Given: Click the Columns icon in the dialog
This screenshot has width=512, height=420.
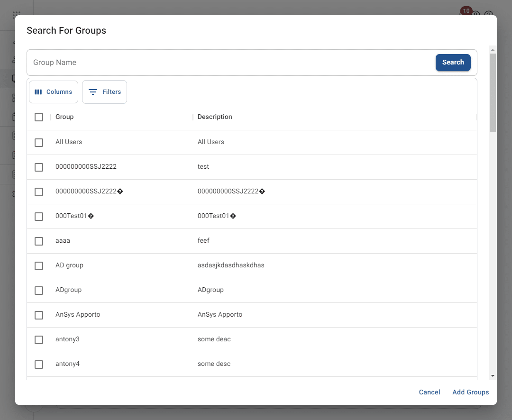Looking at the screenshot, I should [x=39, y=92].
